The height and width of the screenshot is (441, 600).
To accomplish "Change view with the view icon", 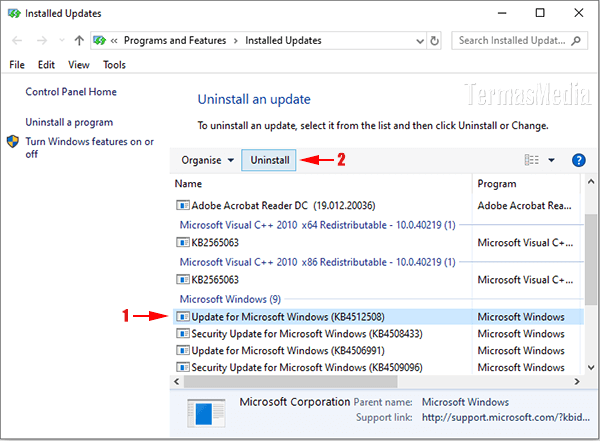I will click(532, 160).
